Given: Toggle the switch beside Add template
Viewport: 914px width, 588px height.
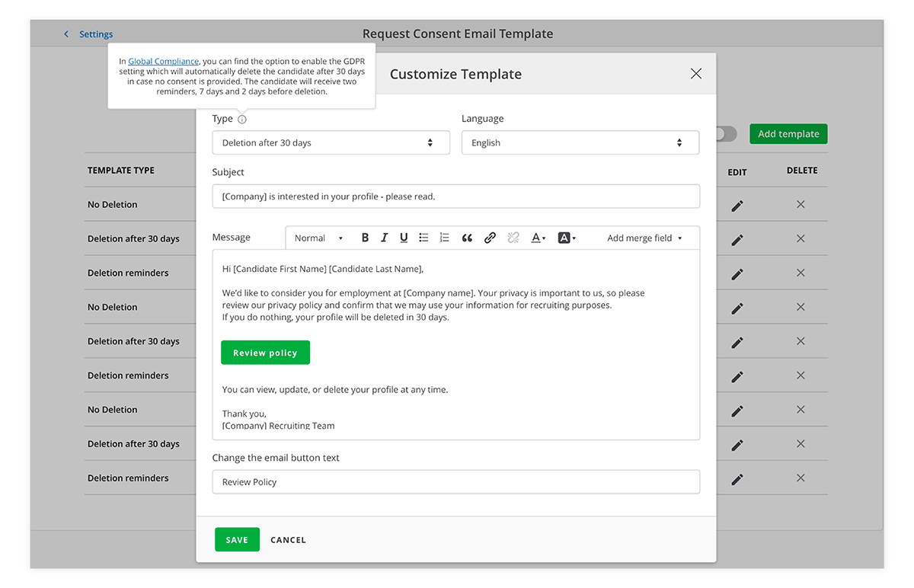Looking at the screenshot, I should point(727,134).
